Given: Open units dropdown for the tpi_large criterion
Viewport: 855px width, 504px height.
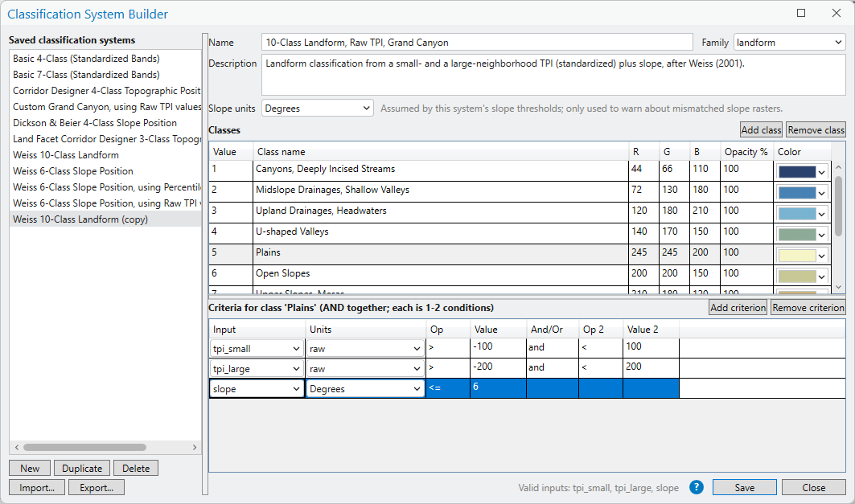Looking at the screenshot, I should pos(365,369).
